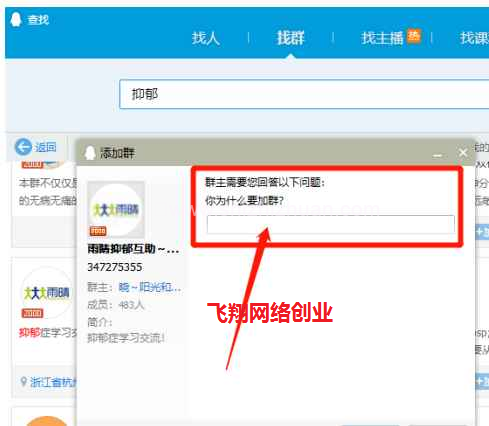Screen dimensions: 489x426
Task: Click the location pin icon beside 浙江省杭
Action: [x=23, y=381]
